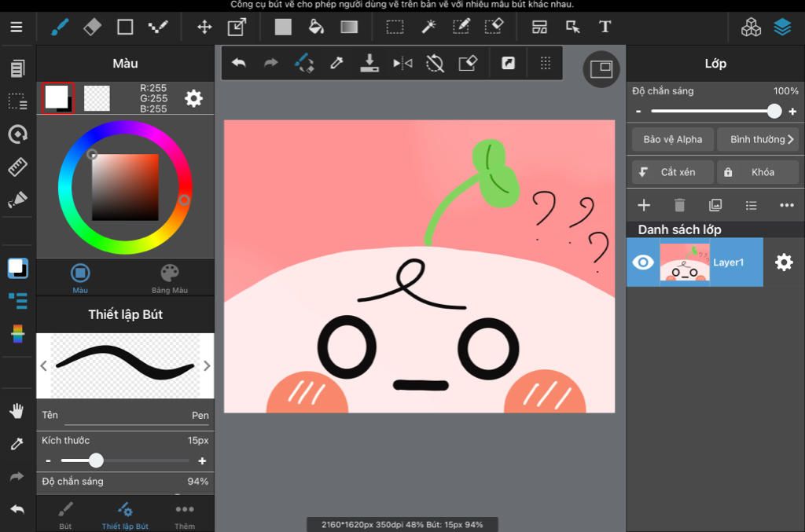Click the undo arrow above canvas
Image resolution: width=805 pixels, height=532 pixels.
[x=239, y=63]
